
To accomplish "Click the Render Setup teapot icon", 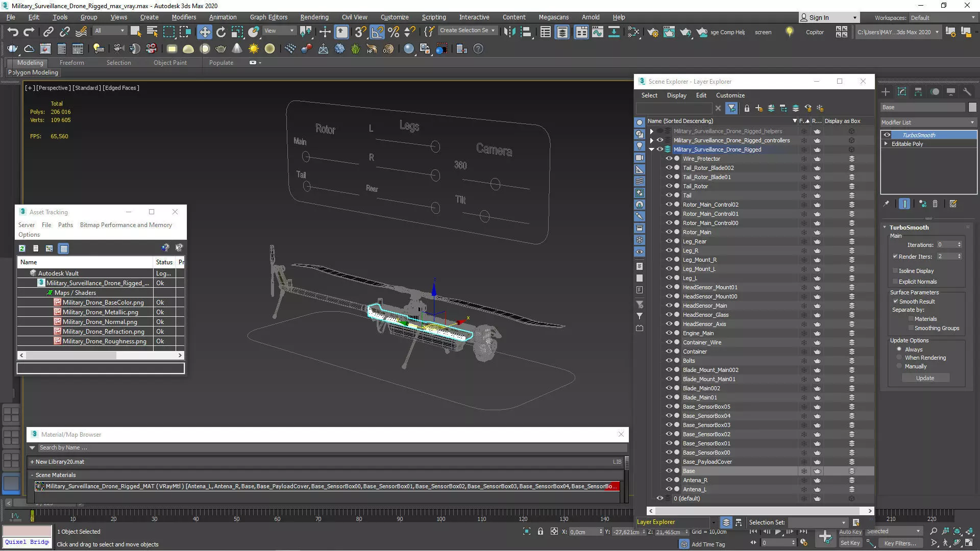I will point(652,32).
